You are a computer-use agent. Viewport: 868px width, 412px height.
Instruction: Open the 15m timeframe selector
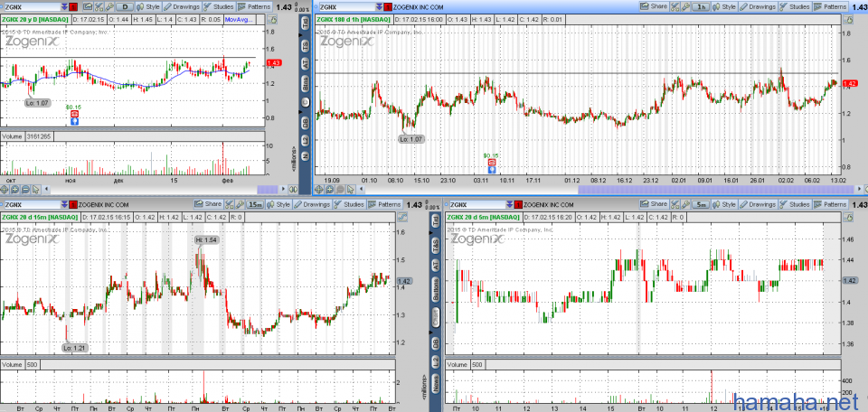click(255, 204)
